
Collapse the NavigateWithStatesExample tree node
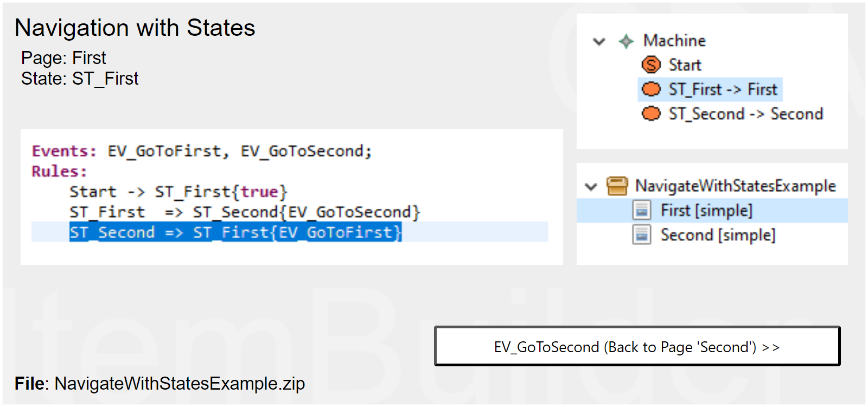point(591,187)
